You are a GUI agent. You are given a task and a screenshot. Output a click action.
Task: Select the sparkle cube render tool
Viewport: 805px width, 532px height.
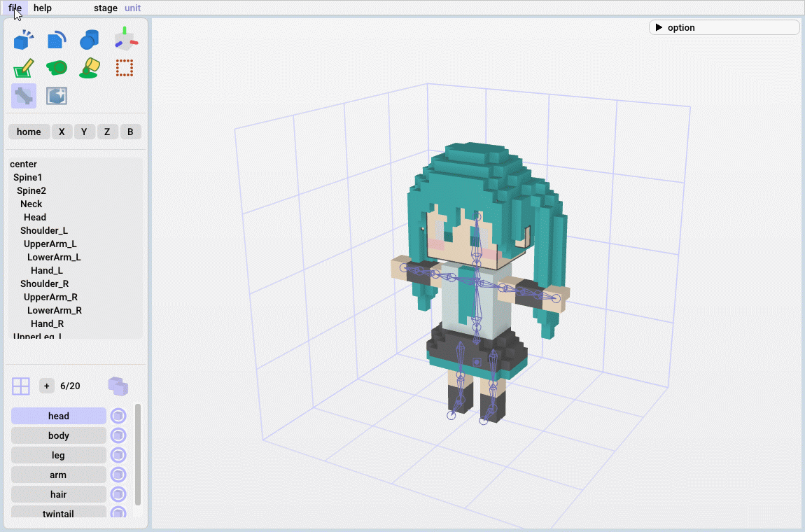point(57,96)
